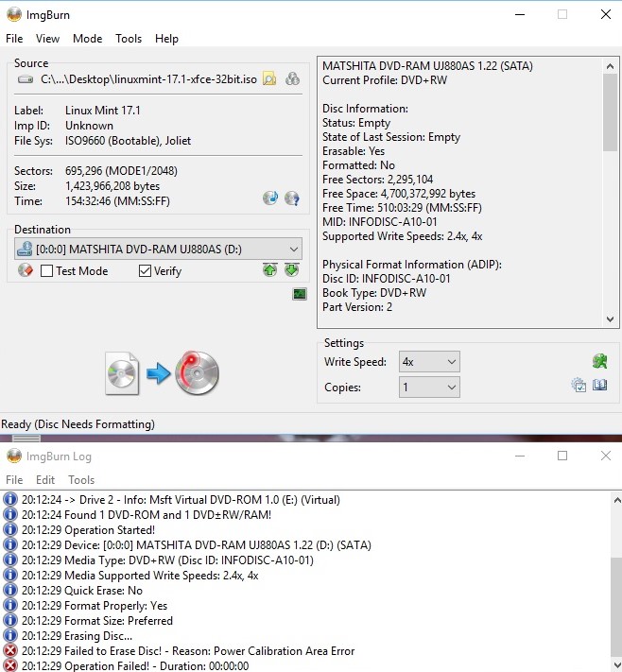Open the device buffer graph icon
Screen dimensions: 622x672
[300, 294]
